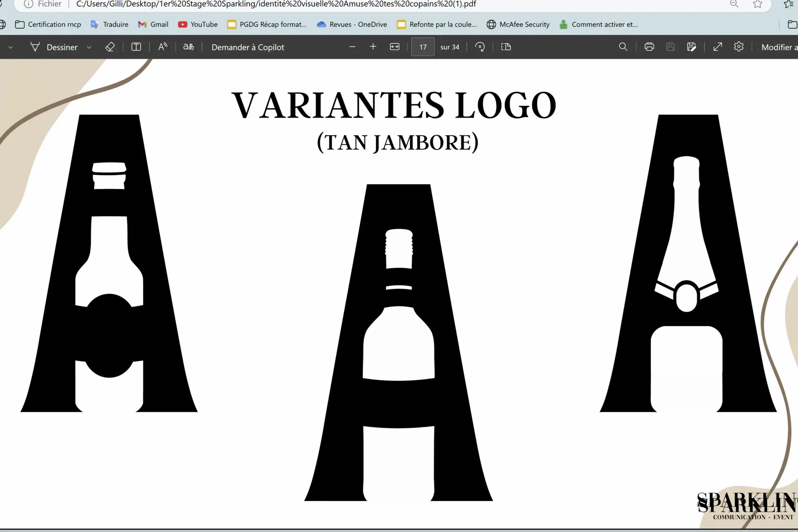Click the Rotate page icon

(480, 47)
